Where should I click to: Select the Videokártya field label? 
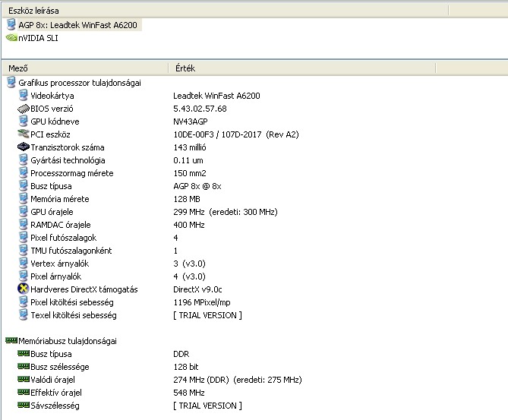[52, 96]
